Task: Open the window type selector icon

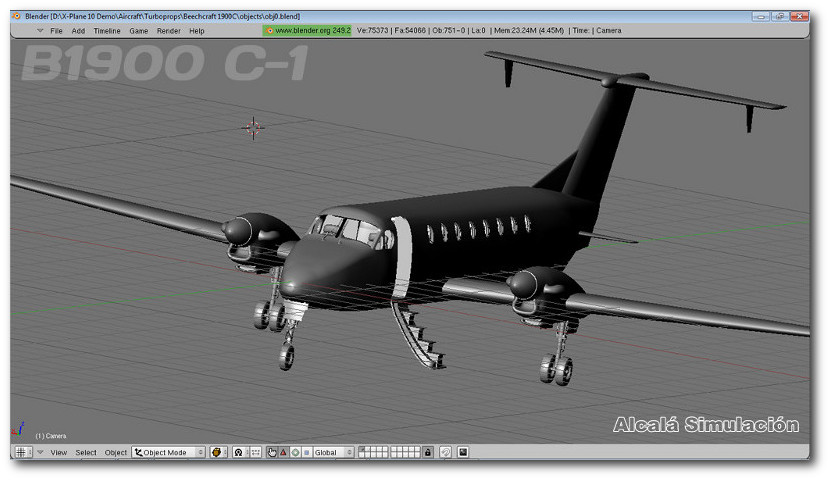Action: click(21, 453)
